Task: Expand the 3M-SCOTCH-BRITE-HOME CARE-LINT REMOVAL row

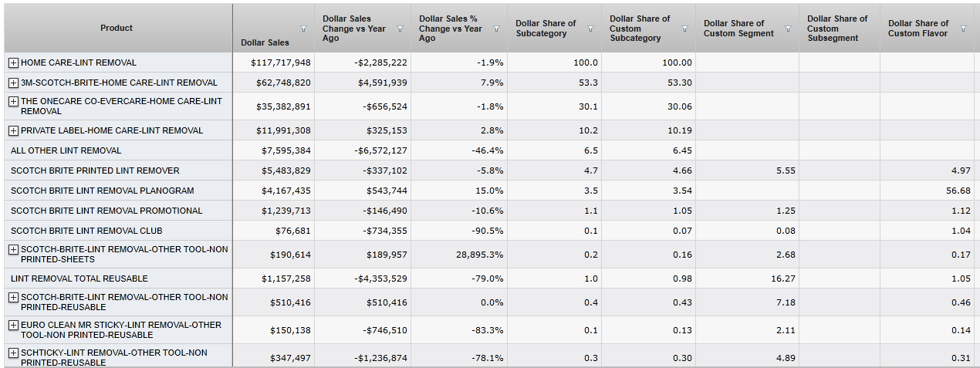Action: [x=13, y=83]
